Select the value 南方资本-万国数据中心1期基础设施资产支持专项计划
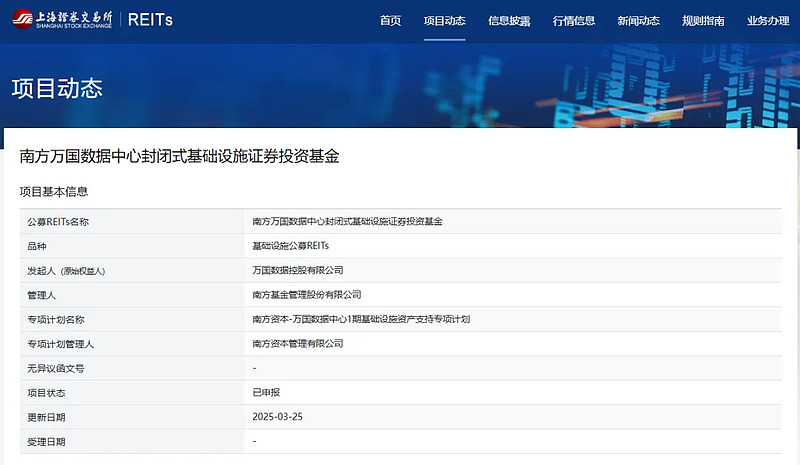 pos(361,319)
